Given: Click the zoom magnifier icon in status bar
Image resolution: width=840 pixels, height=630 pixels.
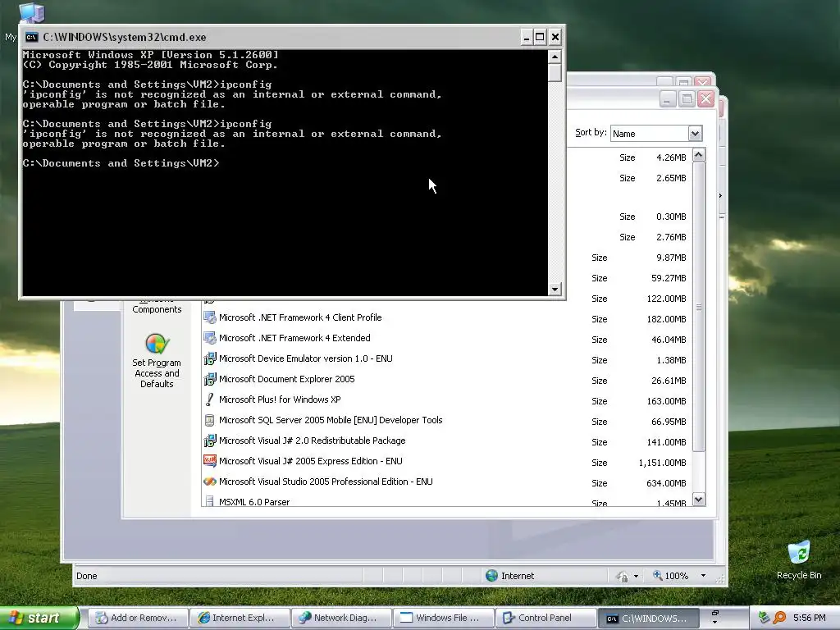Looking at the screenshot, I should pos(657,575).
